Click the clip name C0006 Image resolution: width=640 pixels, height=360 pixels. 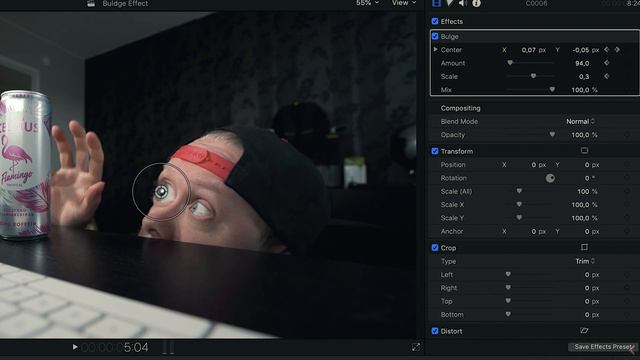point(536,3)
